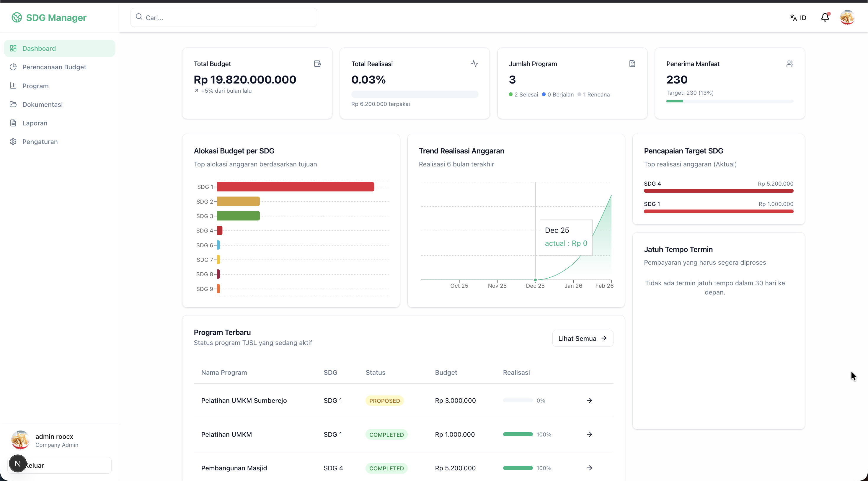Click the Pelatihan UMKM program name
The height and width of the screenshot is (481, 868).
[x=226, y=434]
